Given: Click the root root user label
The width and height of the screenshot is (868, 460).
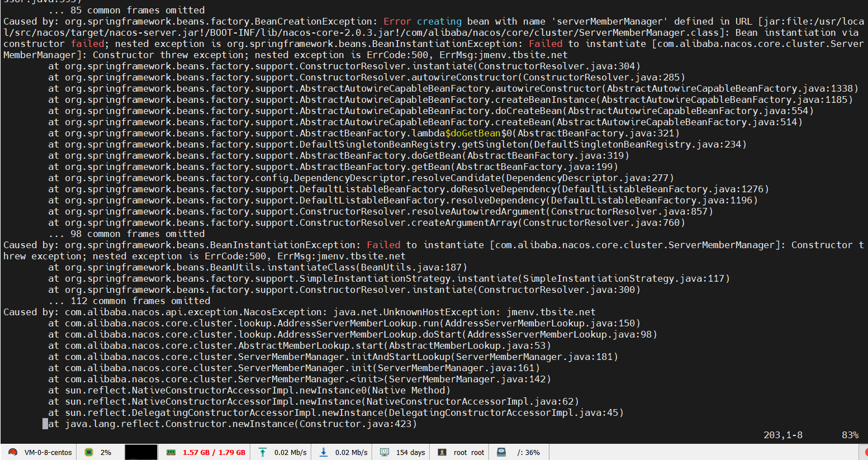Looking at the screenshot, I should tap(469, 453).
